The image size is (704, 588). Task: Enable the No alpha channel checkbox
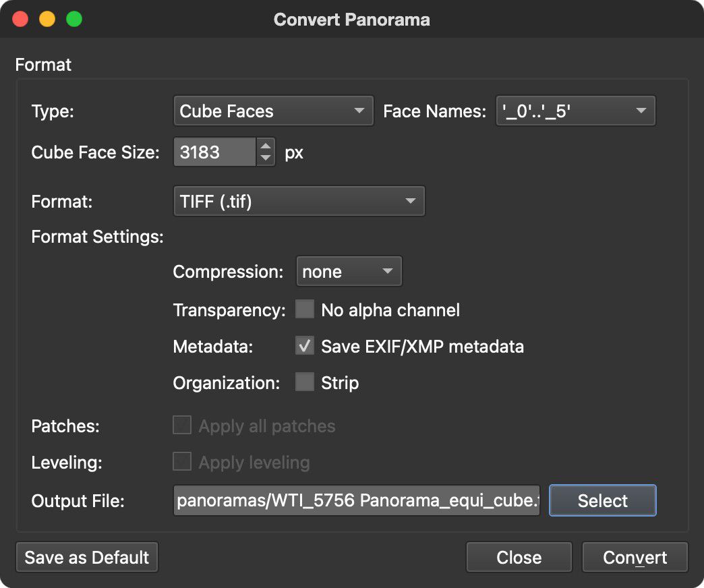point(304,310)
